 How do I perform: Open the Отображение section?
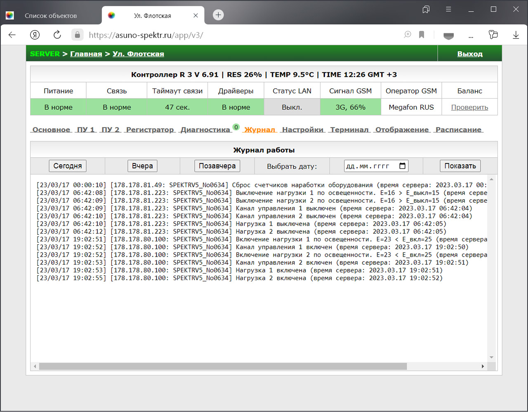coord(402,130)
